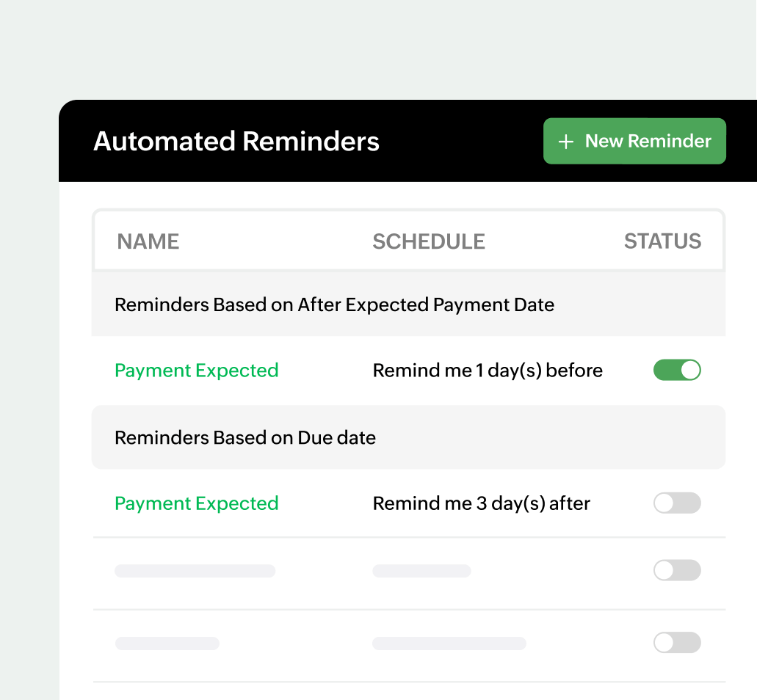
Task: Collapse the After Expected Payment Date group
Action: (334, 304)
